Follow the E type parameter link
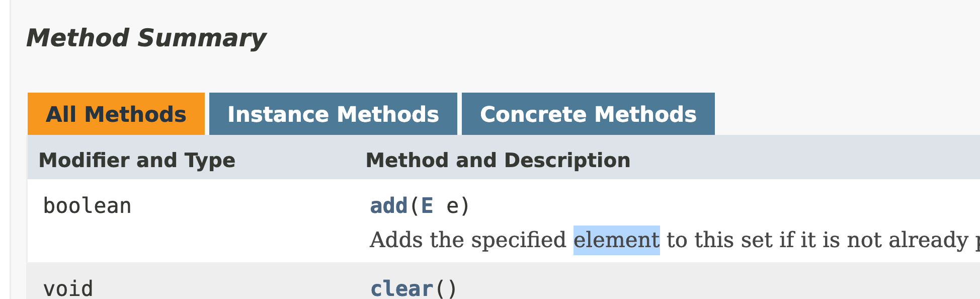980x299 pixels. [427, 206]
